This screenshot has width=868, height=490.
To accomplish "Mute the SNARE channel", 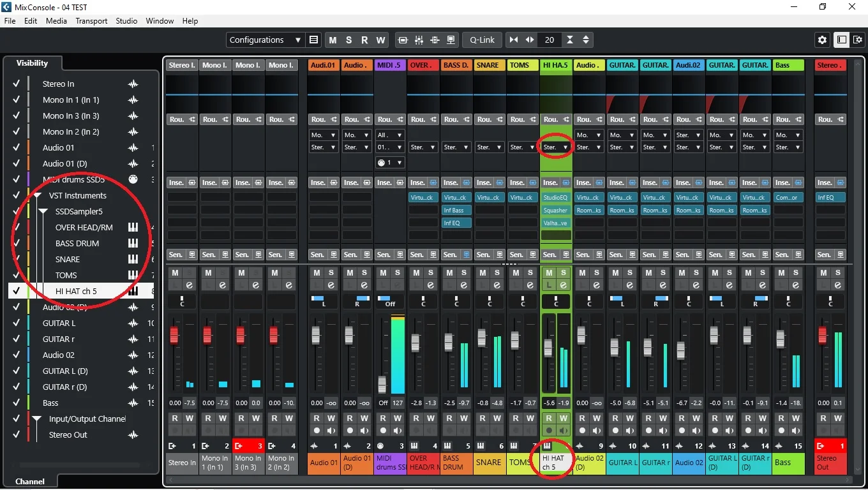I will (x=483, y=273).
